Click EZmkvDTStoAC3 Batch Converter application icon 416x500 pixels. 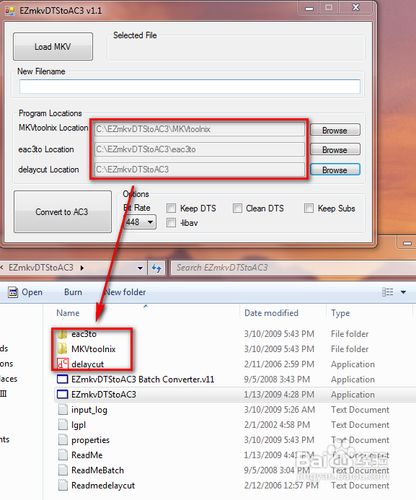(62, 379)
